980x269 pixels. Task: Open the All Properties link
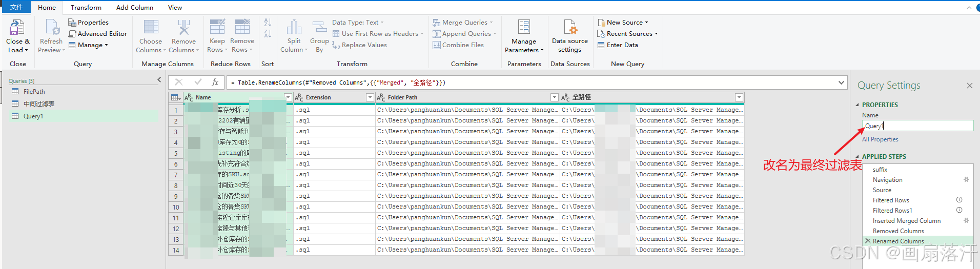coord(880,139)
